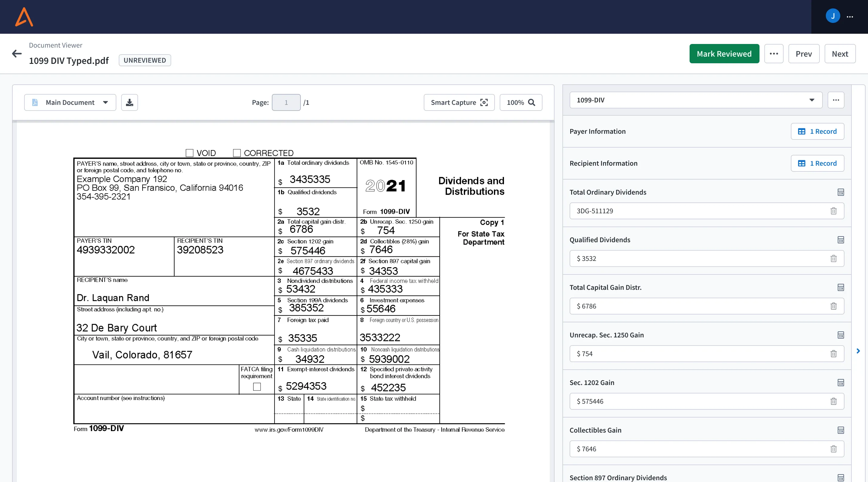
Task: Tick the FATCA filing requirement checkbox
Action: coord(257,387)
